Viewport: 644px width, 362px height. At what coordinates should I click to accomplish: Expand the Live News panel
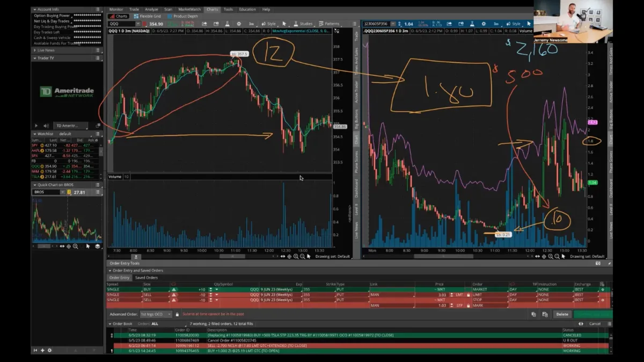34,50
